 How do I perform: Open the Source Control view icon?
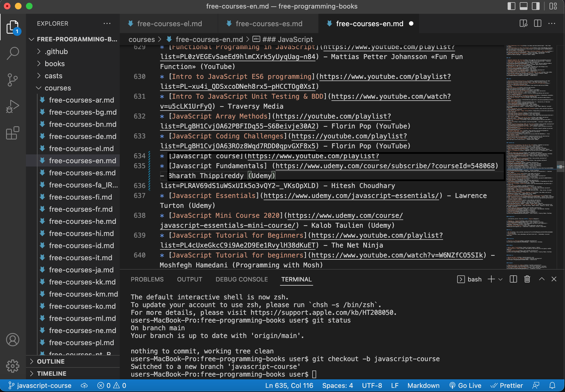pyautogui.click(x=13, y=80)
